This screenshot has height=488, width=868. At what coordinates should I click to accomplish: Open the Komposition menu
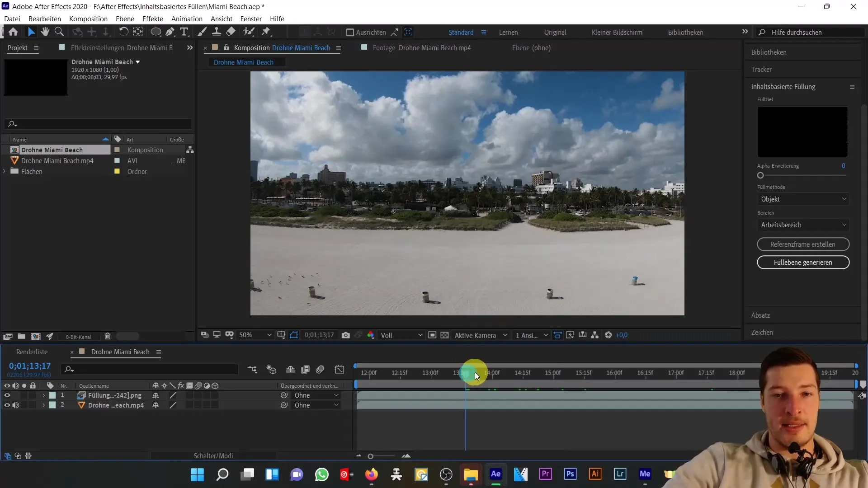pos(88,19)
